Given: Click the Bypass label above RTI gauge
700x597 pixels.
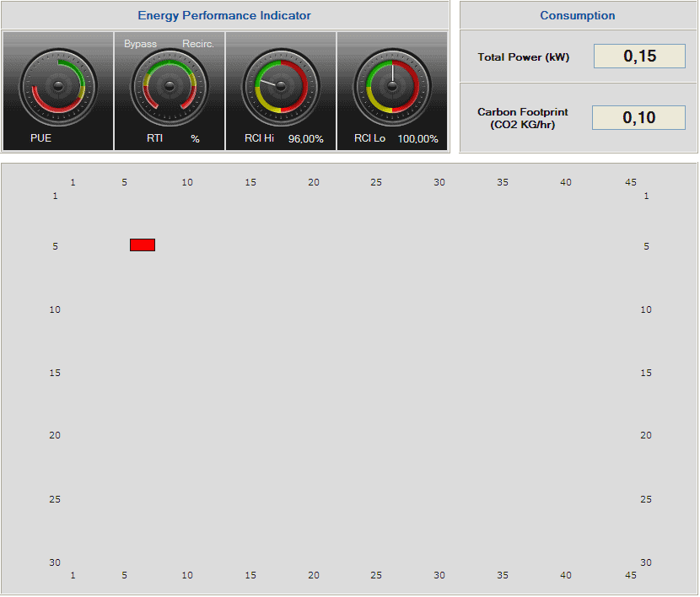Looking at the screenshot, I should (x=140, y=44).
